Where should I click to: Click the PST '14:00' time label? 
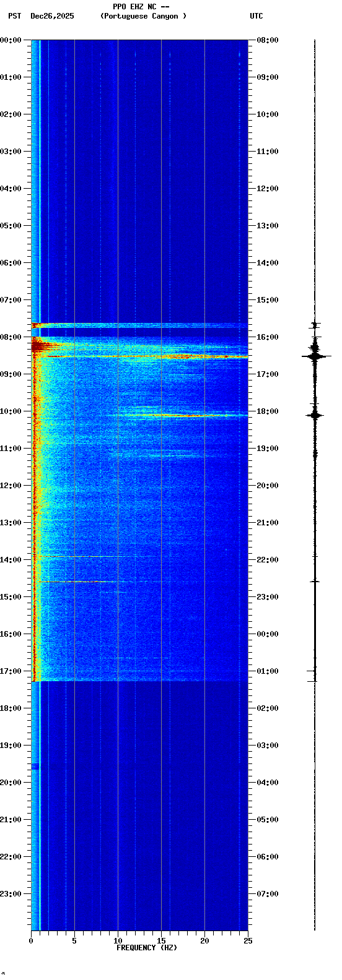tap(11, 560)
